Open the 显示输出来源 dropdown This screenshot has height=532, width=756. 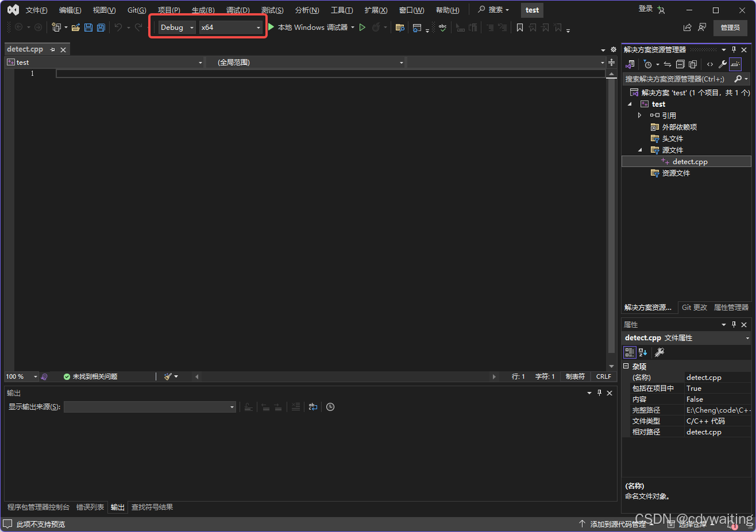[231, 407]
